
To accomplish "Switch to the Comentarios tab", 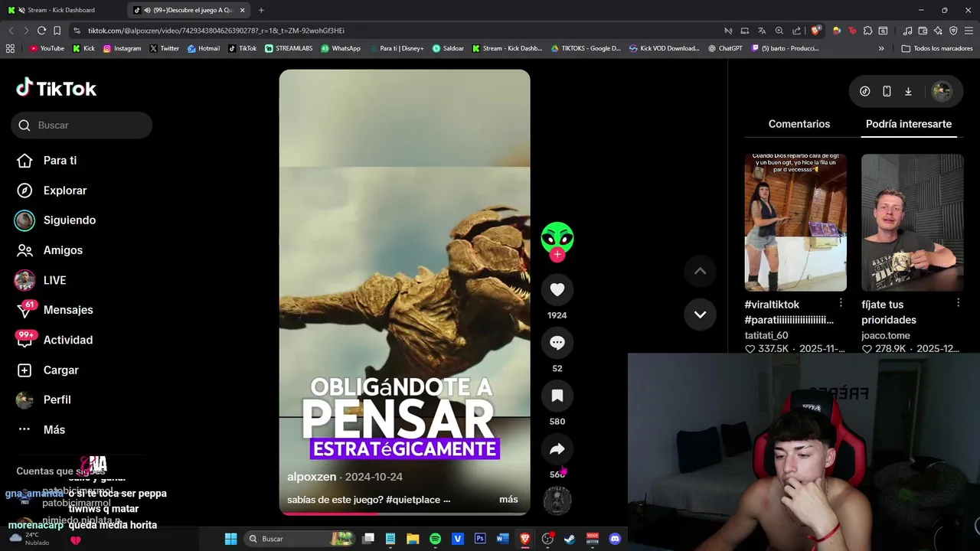I will point(799,124).
